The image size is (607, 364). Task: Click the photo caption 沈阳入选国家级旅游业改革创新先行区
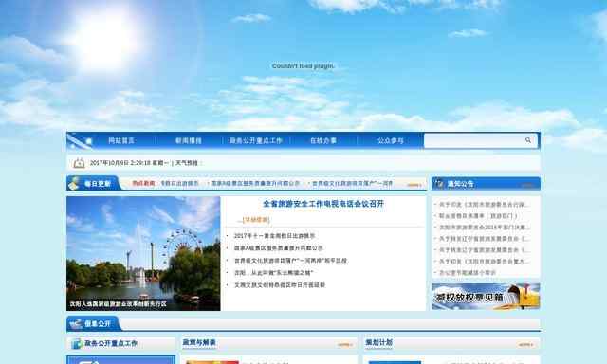(x=118, y=304)
